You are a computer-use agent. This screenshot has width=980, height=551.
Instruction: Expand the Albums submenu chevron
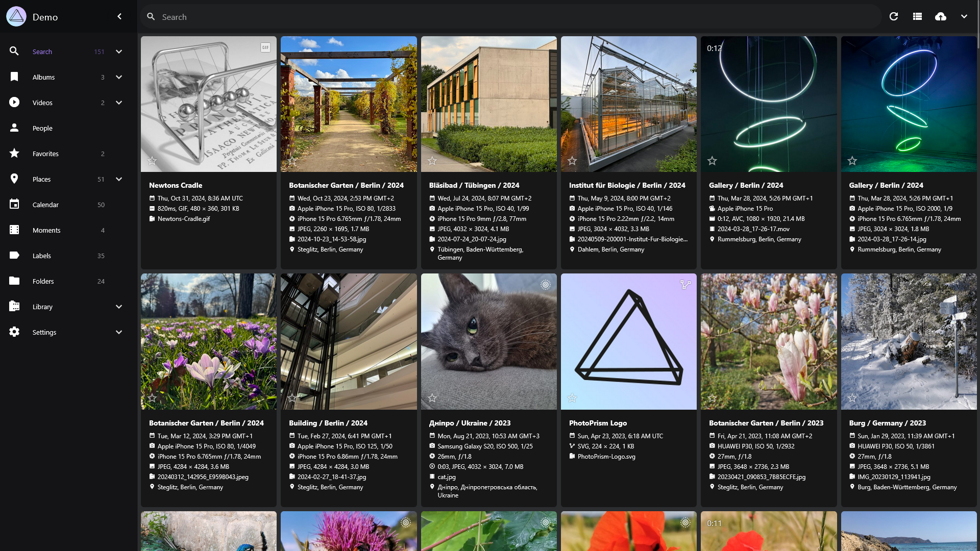(119, 77)
